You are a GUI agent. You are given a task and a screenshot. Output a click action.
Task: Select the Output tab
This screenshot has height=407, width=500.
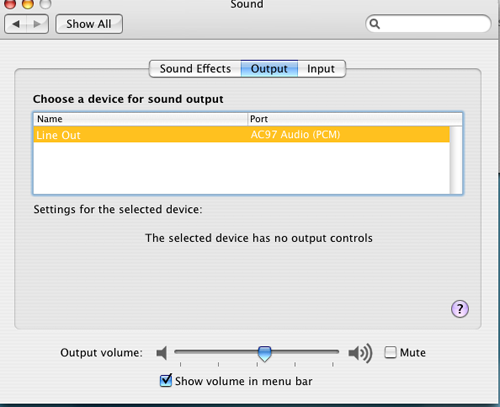click(269, 69)
